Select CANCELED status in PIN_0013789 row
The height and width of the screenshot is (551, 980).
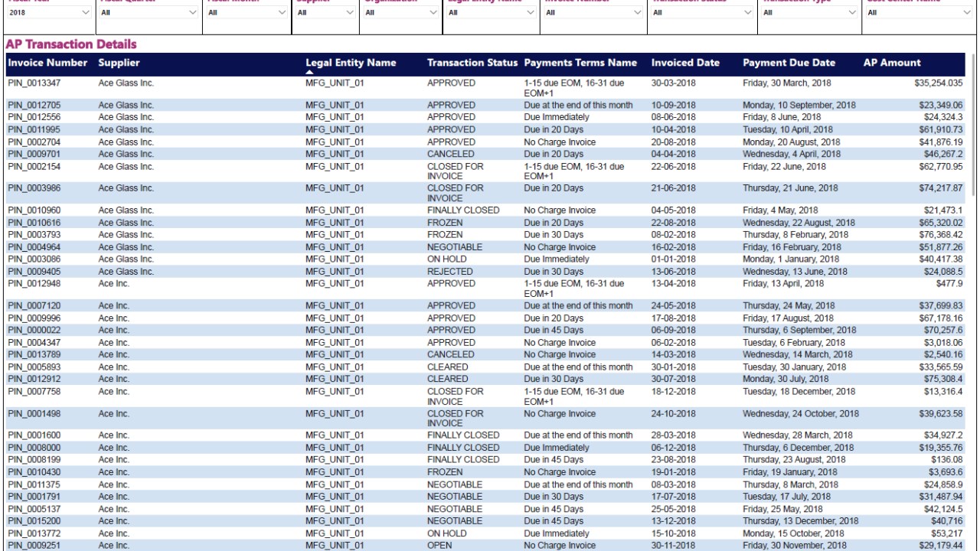click(451, 354)
